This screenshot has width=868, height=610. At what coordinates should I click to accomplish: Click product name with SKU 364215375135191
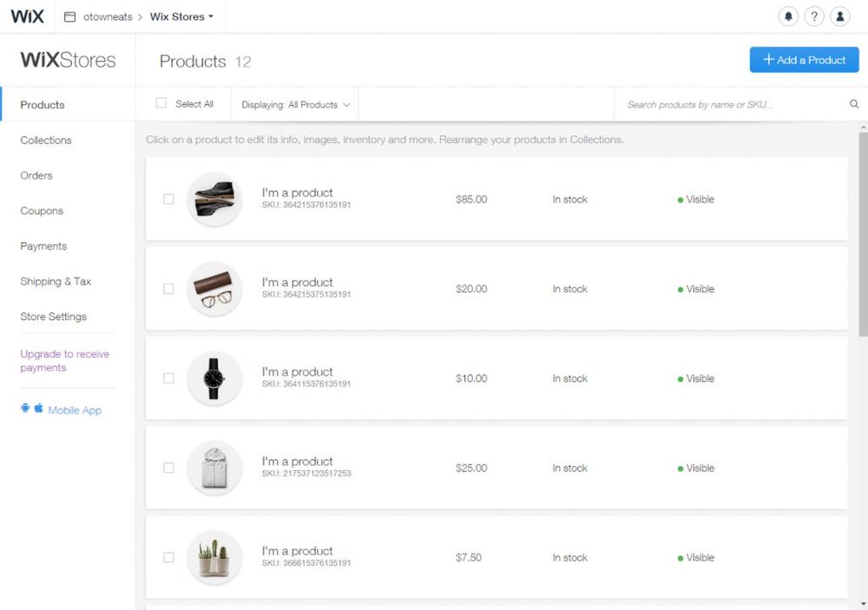[x=297, y=282]
